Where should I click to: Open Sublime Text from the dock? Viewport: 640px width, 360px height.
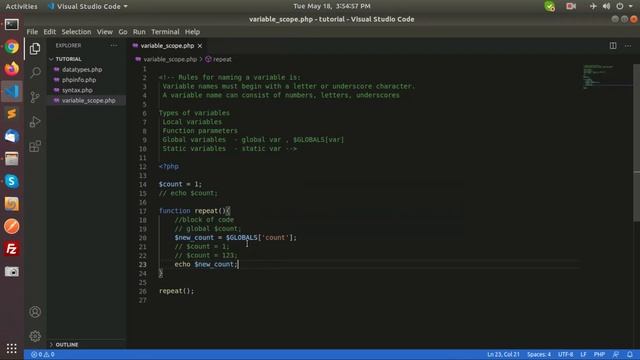click(11, 113)
